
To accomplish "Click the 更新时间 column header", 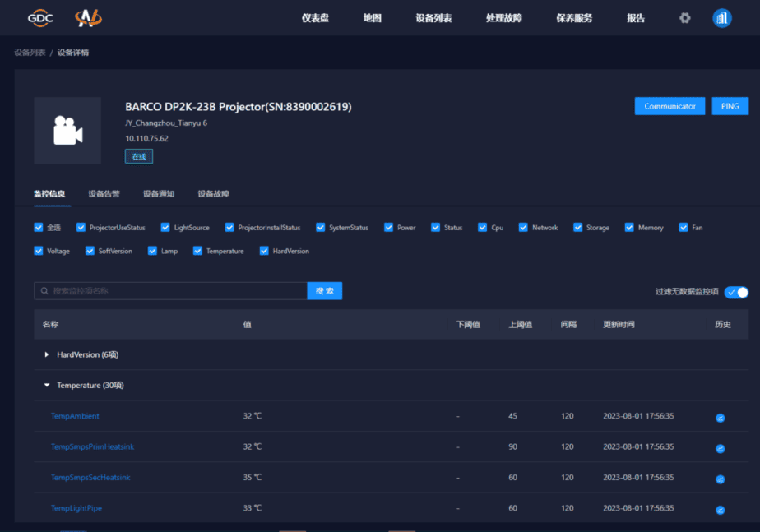I will pyautogui.click(x=619, y=324).
